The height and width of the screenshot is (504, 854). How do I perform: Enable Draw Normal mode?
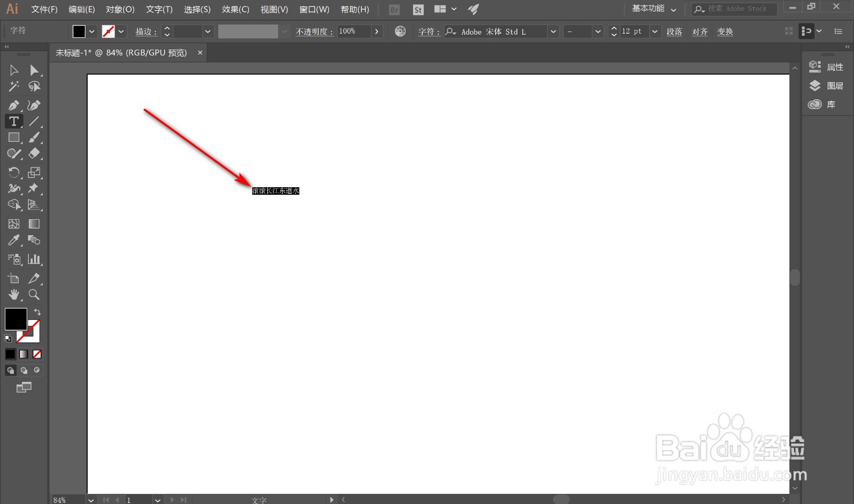(x=11, y=370)
